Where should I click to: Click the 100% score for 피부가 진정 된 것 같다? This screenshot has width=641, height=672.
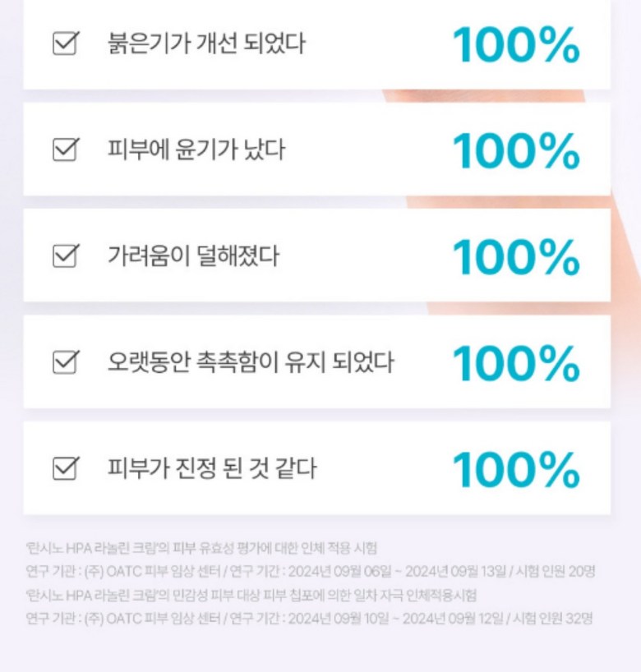[x=516, y=471]
